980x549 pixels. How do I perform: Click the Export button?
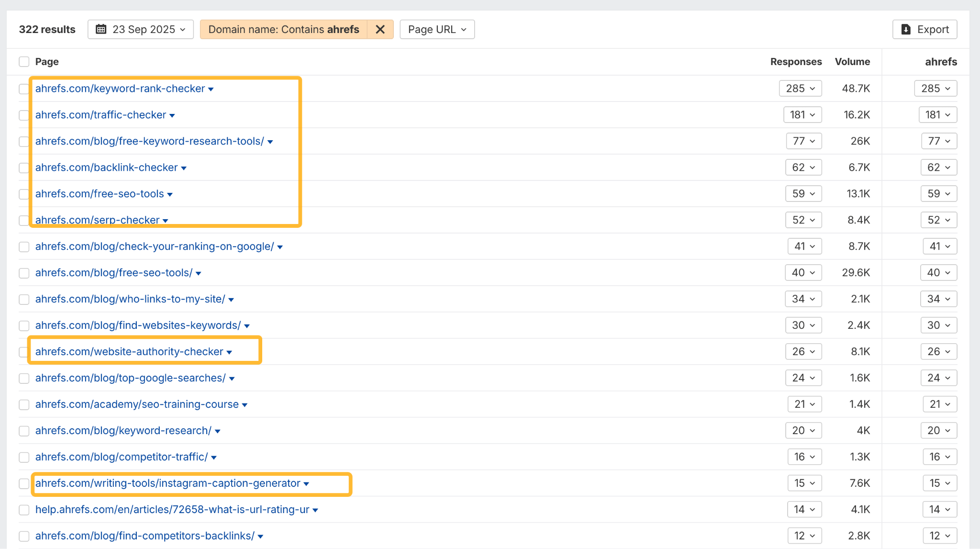click(x=924, y=29)
